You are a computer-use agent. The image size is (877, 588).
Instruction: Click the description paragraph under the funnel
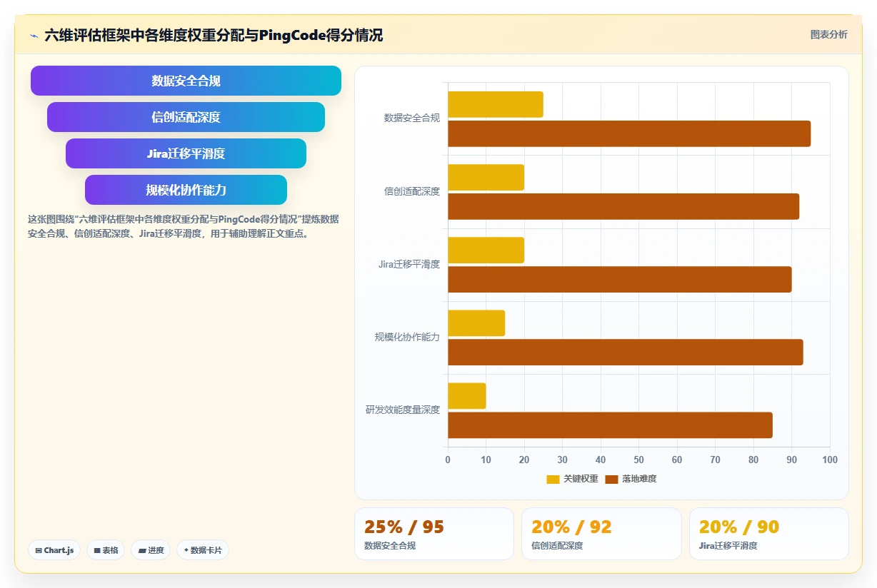184,226
